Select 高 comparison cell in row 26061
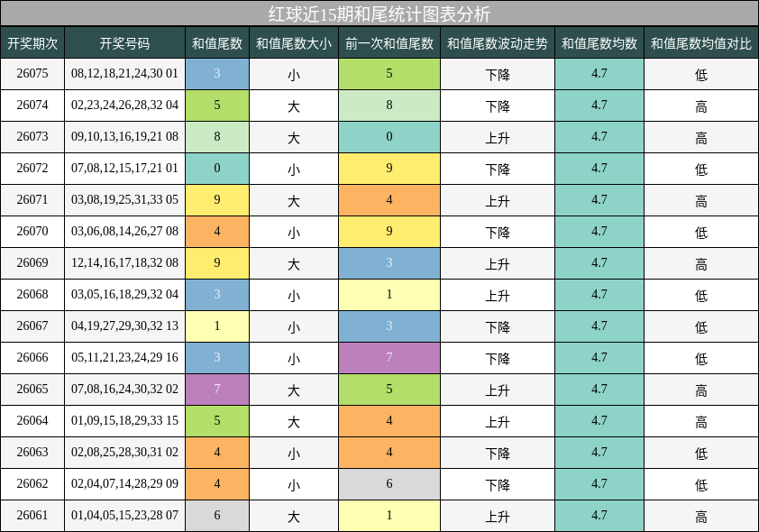The image size is (759, 532). tap(701, 515)
